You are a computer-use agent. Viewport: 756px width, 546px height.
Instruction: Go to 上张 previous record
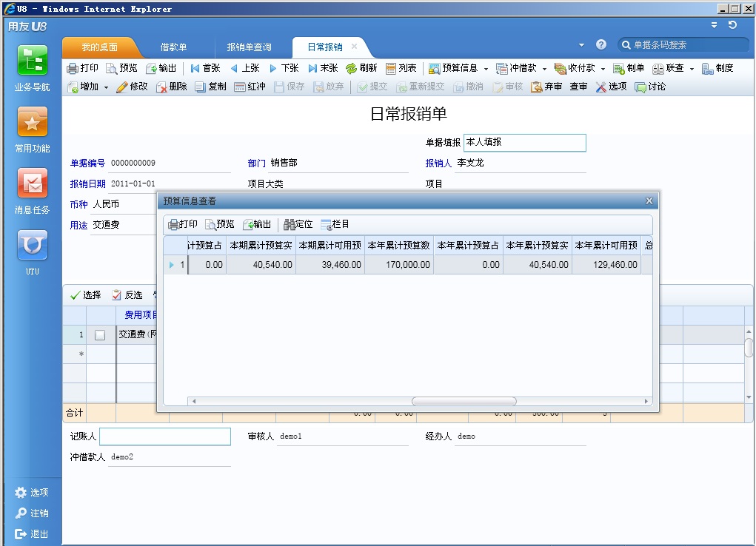[x=245, y=68]
